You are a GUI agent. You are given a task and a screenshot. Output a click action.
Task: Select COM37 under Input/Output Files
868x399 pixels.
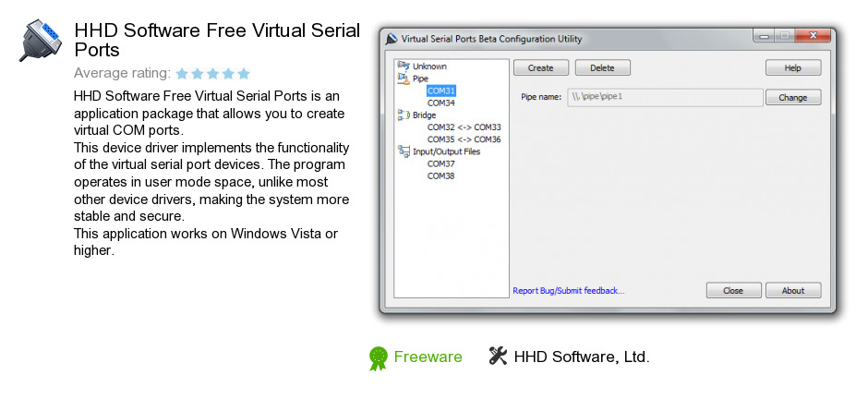coord(441,163)
